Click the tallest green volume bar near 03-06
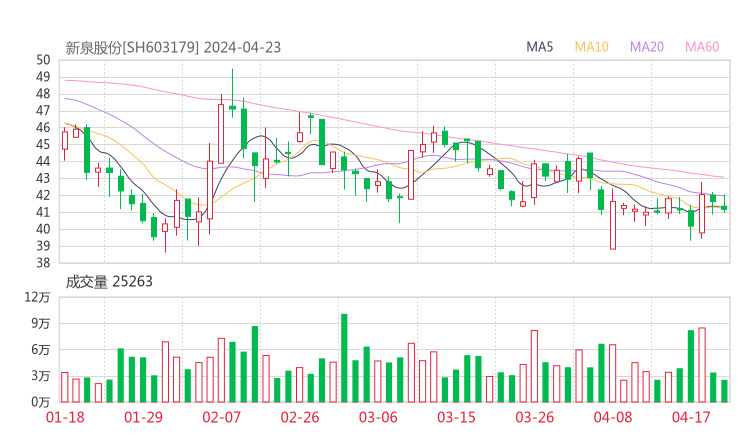 click(x=344, y=358)
